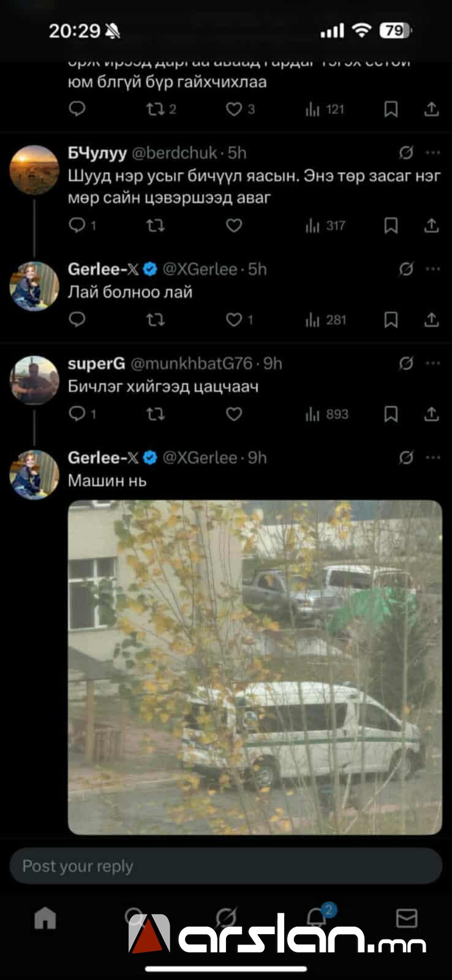This screenshot has height=980, width=452.
Task: Expand more menu on 'Машин нь' post
Action: click(433, 458)
